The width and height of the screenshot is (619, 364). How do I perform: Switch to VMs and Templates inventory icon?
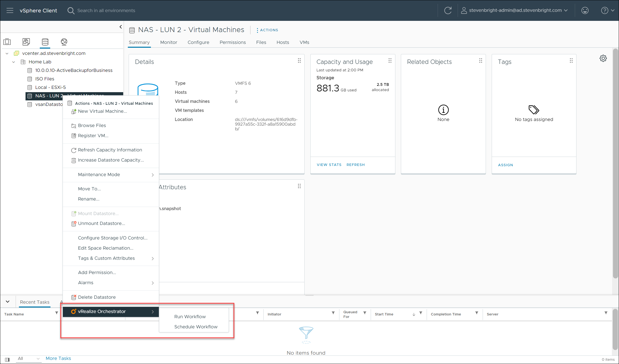tap(26, 42)
